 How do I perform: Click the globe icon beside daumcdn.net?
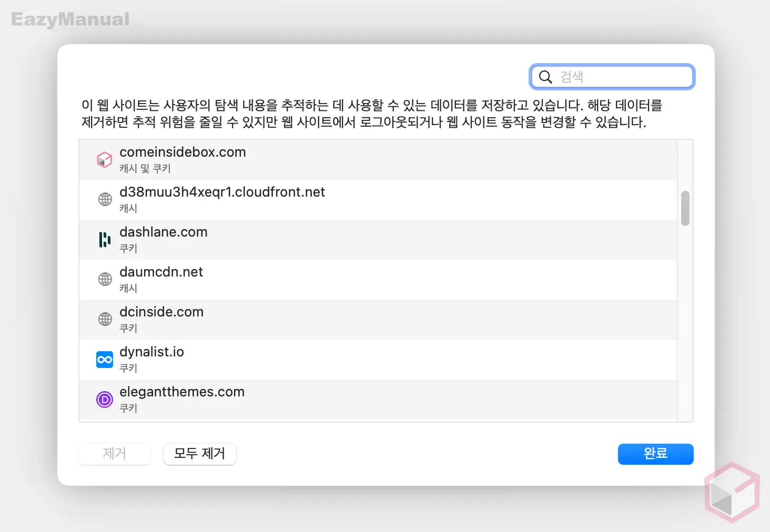click(105, 279)
